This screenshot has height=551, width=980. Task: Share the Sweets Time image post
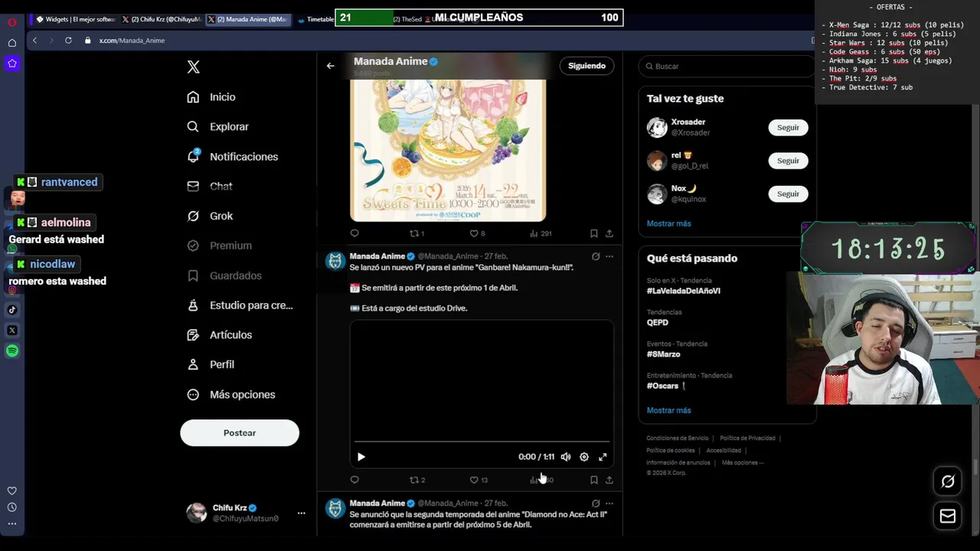[x=609, y=233]
